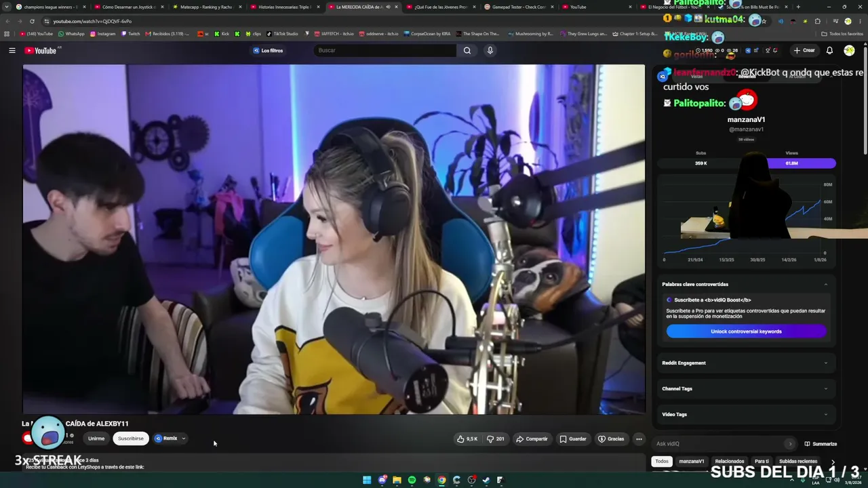Open Windows Start menu
The width and height of the screenshot is (868, 488).
(x=367, y=480)
